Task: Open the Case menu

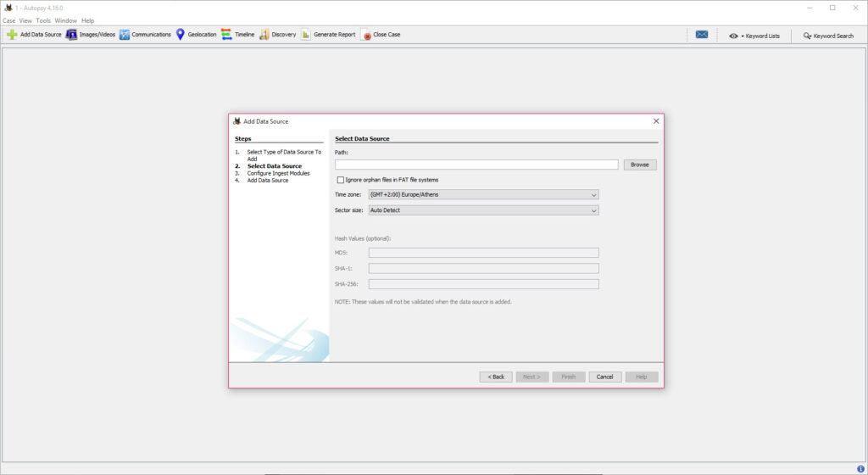Action: tap(8, 20)
